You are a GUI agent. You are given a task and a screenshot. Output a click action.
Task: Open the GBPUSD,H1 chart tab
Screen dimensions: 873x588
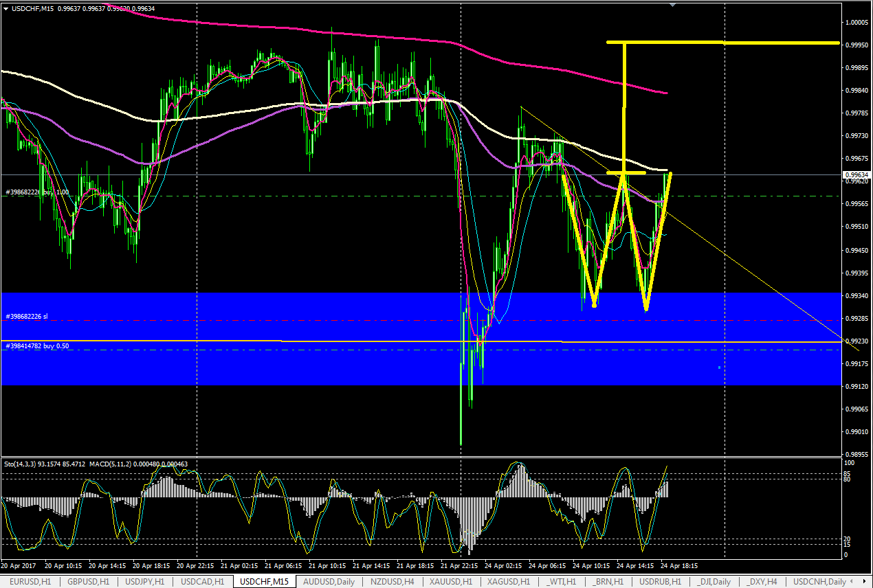tap(88, 582)
